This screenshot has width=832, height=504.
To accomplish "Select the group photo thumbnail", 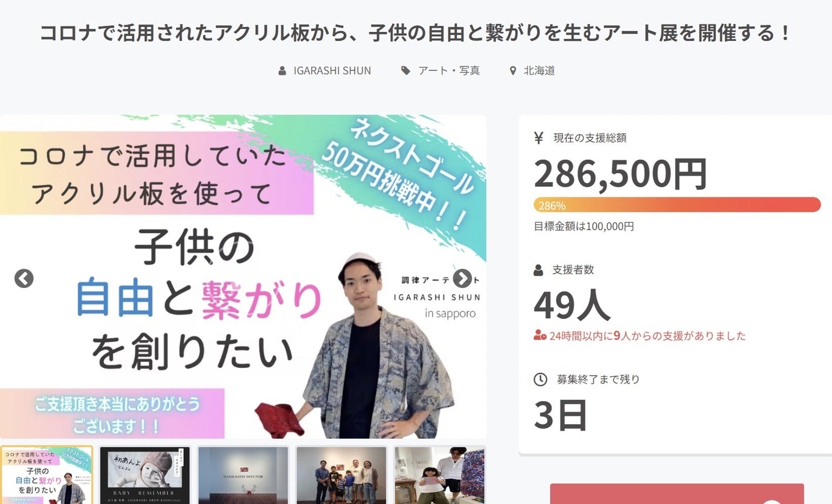I will [342, 475].
